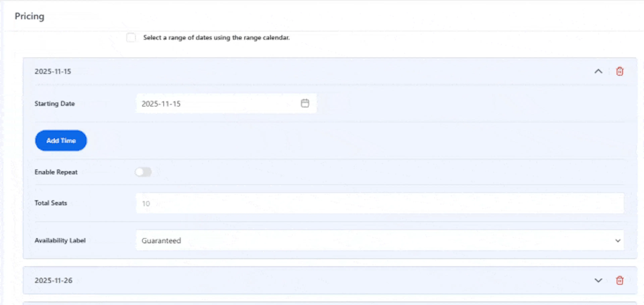Click the range of dates label text

click(216, 38)
